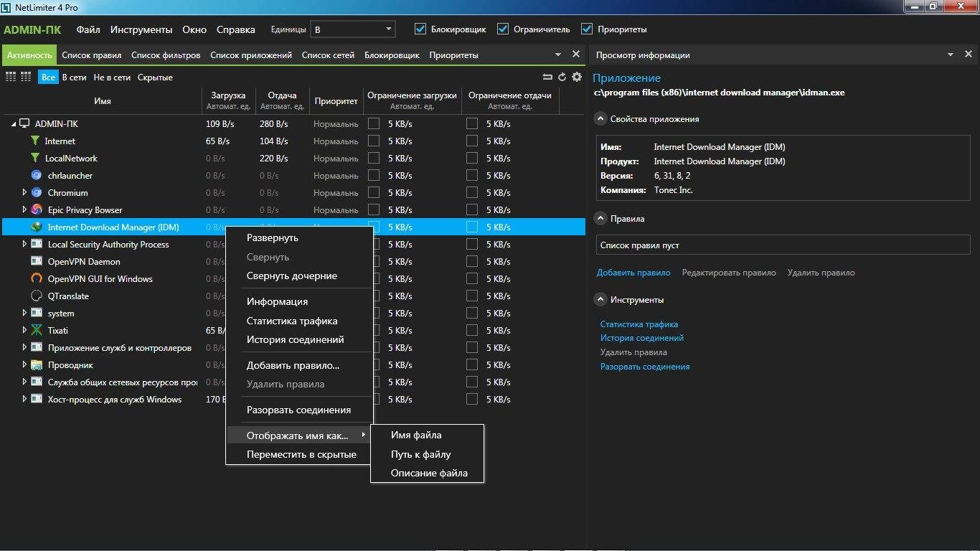The height and width of the screenshot is (551, 980).
Task: Click Статистика трафика link in info panel
Action: click(x=639, y=324)
